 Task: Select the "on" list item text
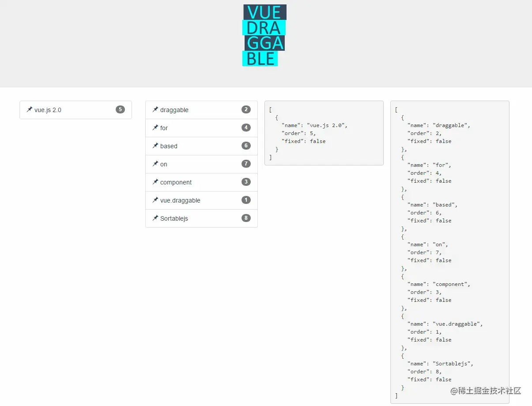coord(164,164)
